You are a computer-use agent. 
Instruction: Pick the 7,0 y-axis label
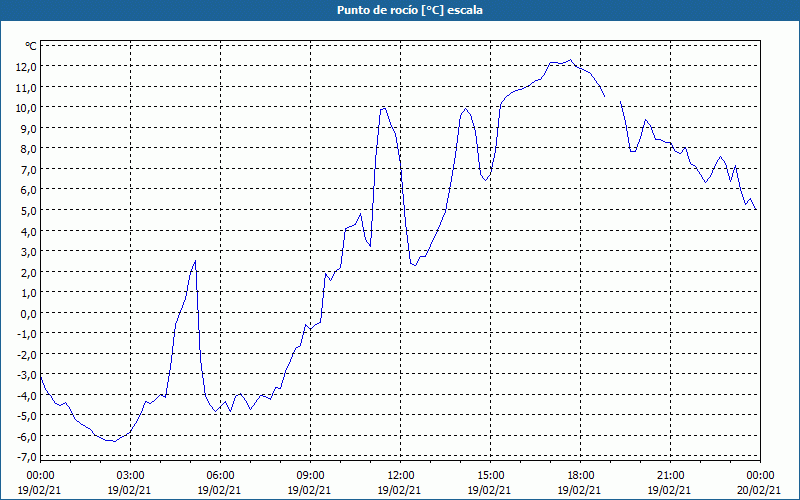click(29, 169)
